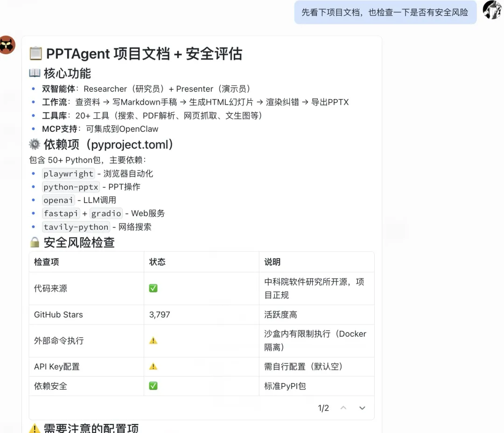The height and width of the screenshot is (433, 504).
Task: Click the 核心功能 heading
Action: (68, 73)
